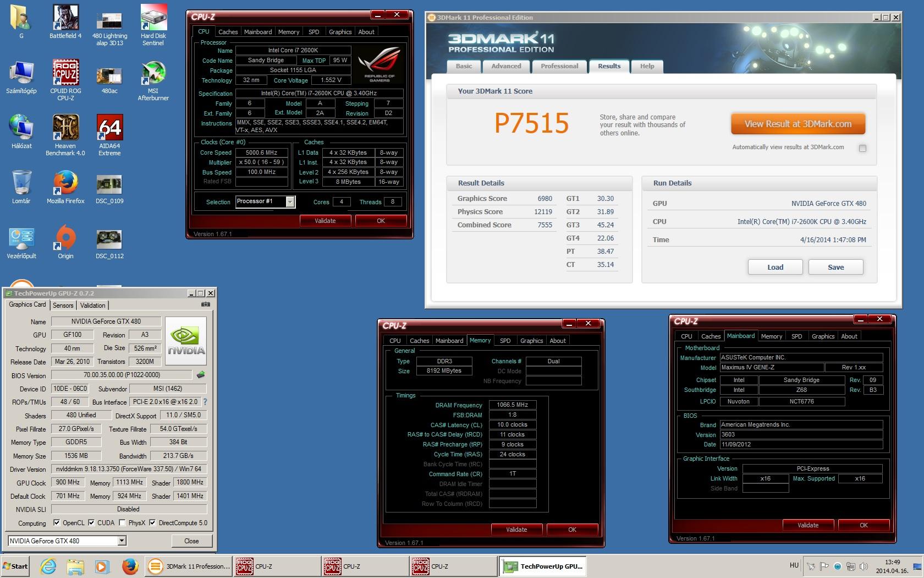Select SPD tab in Memory CPU-Z window
The height and width of the screenshot is (578, 924).
click(505, 341)
